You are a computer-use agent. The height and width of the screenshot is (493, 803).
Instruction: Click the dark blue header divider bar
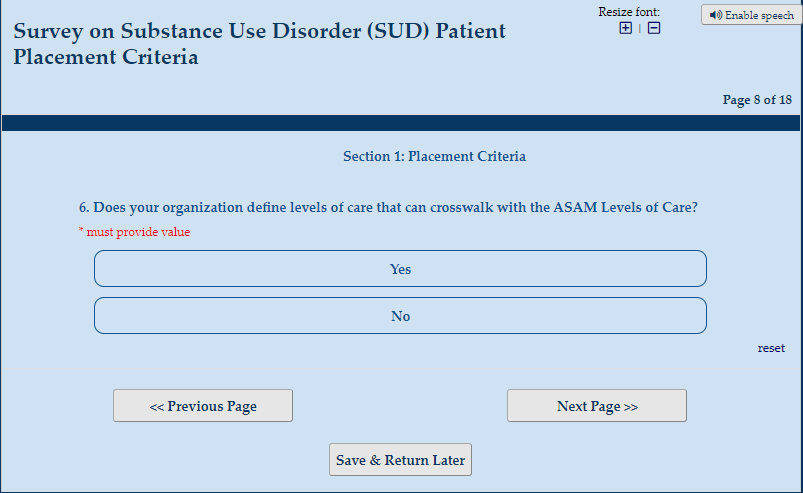point(400,123)
